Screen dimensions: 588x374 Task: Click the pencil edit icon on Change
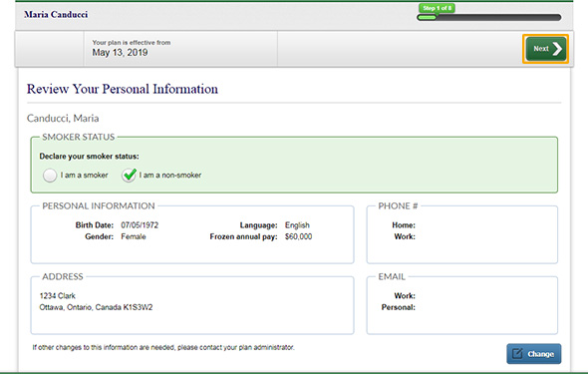tap(517, 353)
